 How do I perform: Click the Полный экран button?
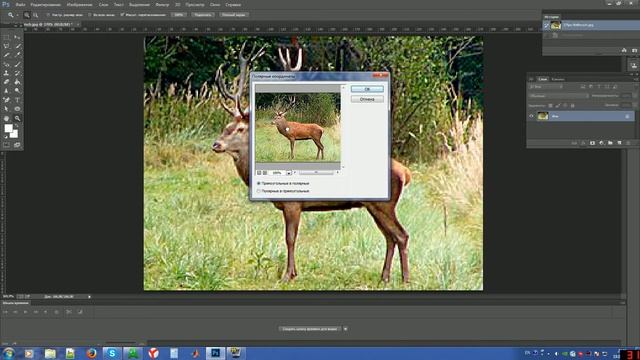(x=234, y=15)
